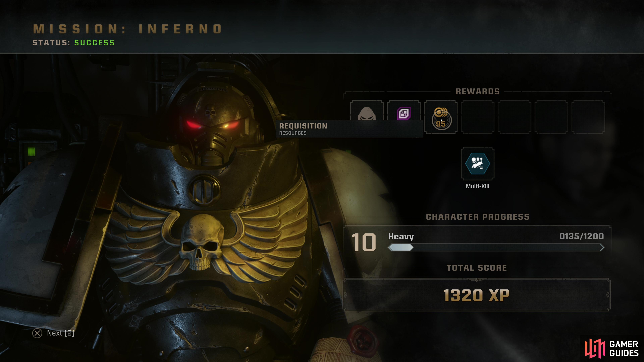644x362 pixels.
Task: Click the Rewards section header
Action: pyautogui.click(x=477, y=92)
